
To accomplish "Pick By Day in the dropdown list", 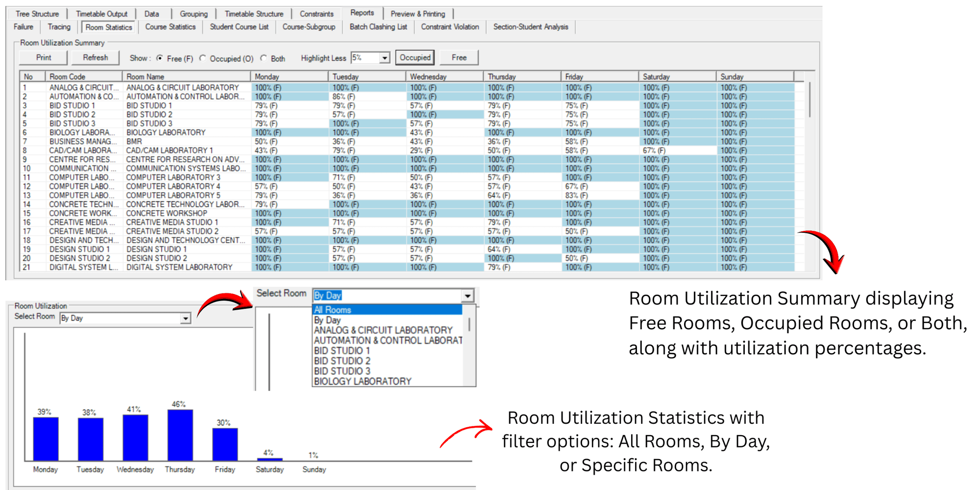I will (387, 320).
